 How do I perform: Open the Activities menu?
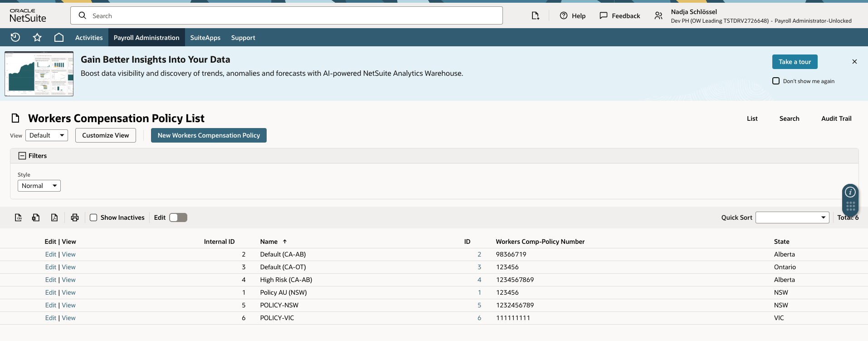(x=89, y=38)
